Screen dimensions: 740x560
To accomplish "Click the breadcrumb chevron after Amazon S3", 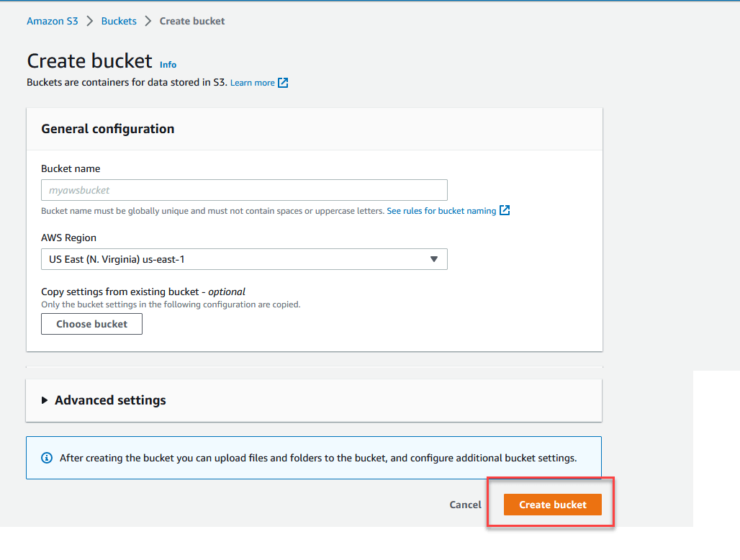I will click(89, 21).
